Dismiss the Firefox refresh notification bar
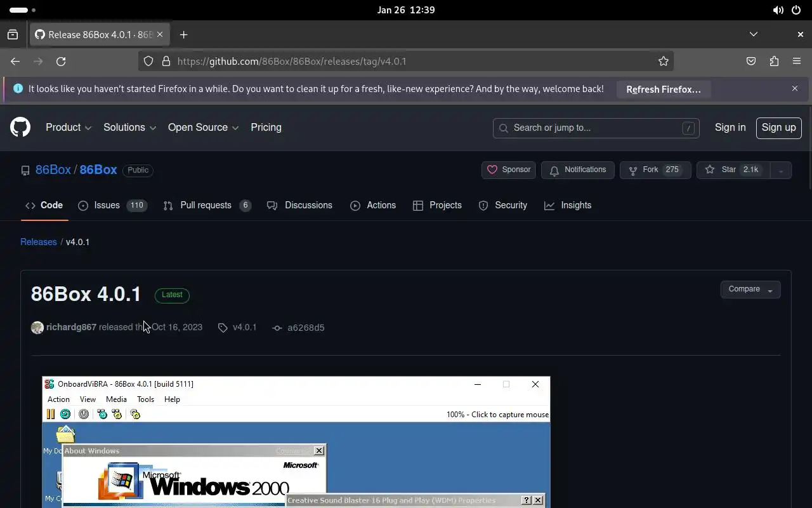 click(x=795, y=88)
